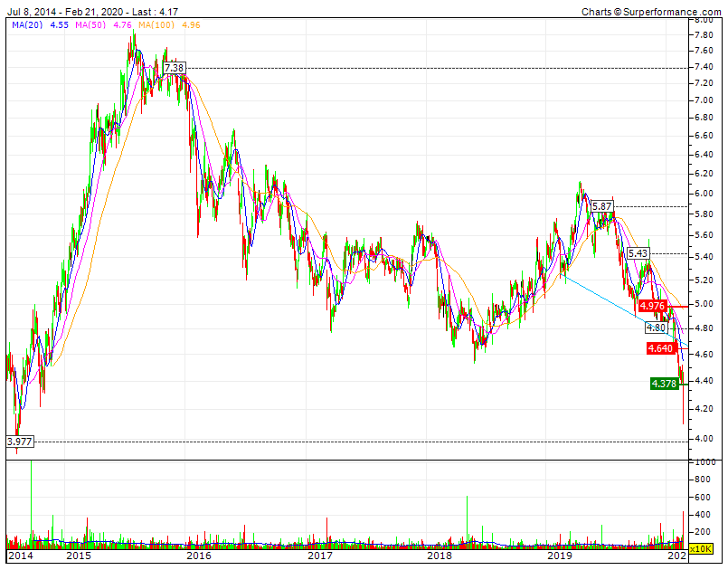This screenshot has width=728, height=570.
Task: Click the 4.20 price axis label
Action: click(704, 409)
